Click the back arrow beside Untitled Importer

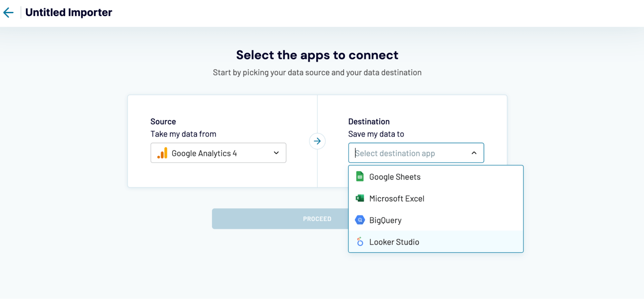[x=8, y=12]
